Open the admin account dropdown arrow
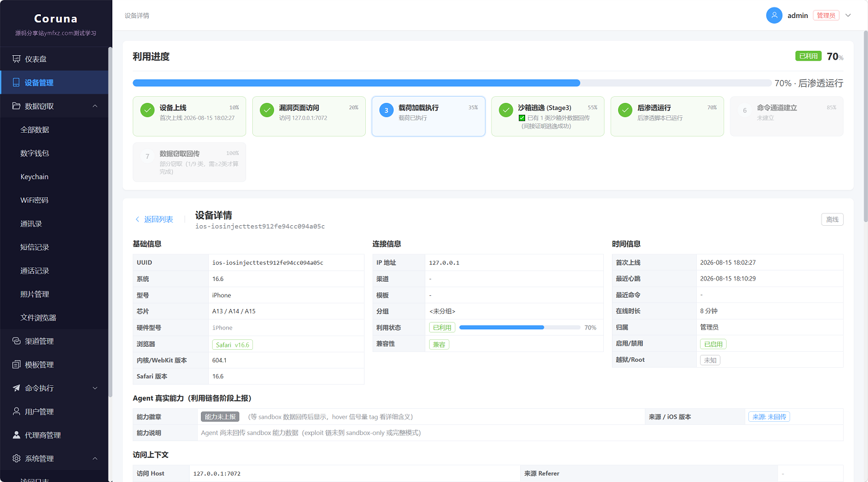Image resolution: width=868 pixels, height=482 pixels. tap(848, 16)
